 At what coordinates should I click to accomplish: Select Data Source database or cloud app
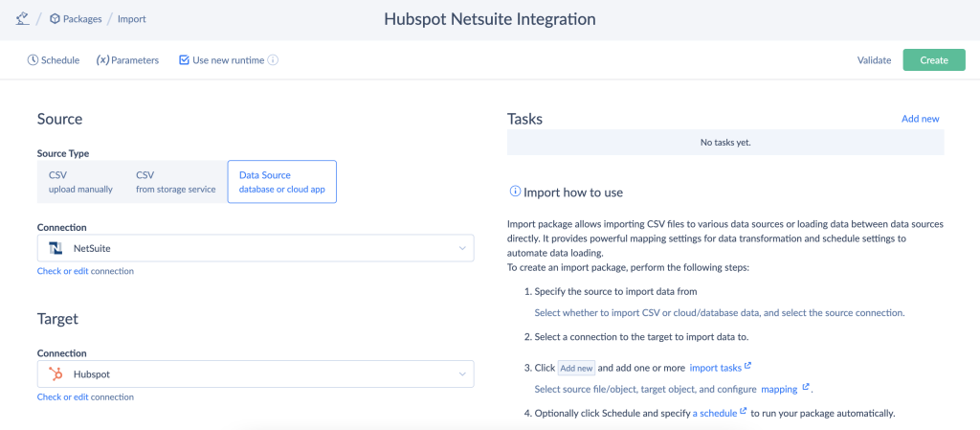[x=282, y=182]
